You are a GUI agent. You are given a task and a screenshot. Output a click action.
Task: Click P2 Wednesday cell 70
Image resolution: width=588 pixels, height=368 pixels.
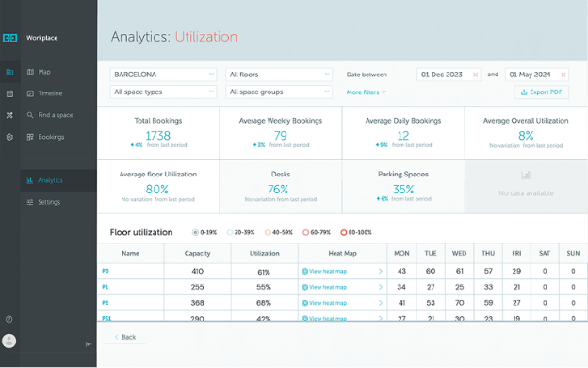pos(460,303)
